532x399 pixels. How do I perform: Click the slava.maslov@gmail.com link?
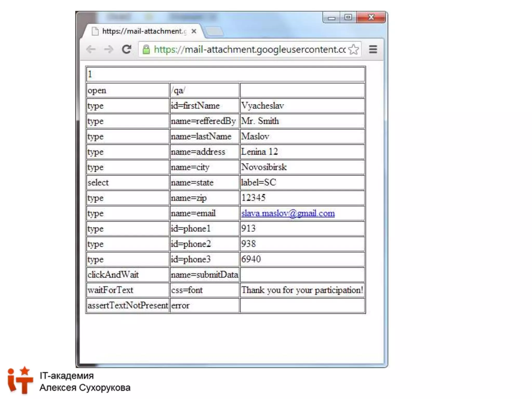pyautogui.click(x=288, y=213)
